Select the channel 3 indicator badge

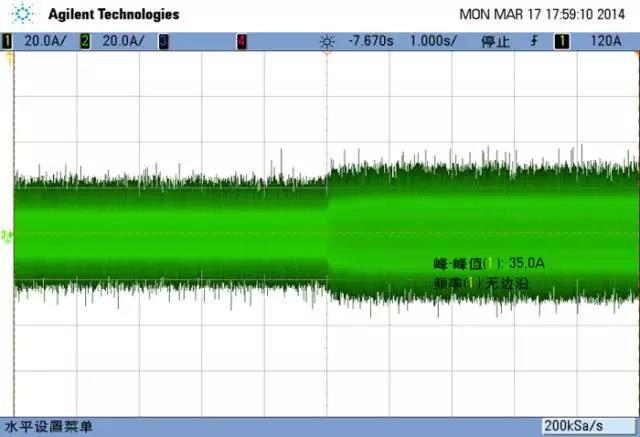(x=163, y=41)
